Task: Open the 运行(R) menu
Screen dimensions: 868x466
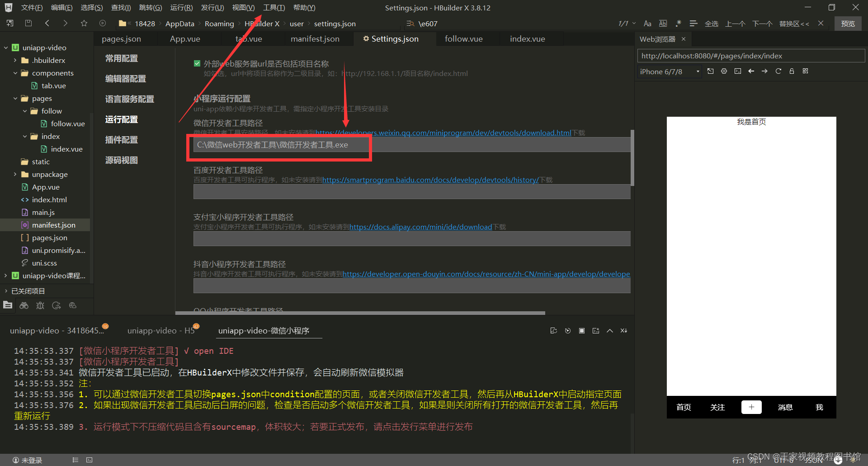Action: point(181,8)
